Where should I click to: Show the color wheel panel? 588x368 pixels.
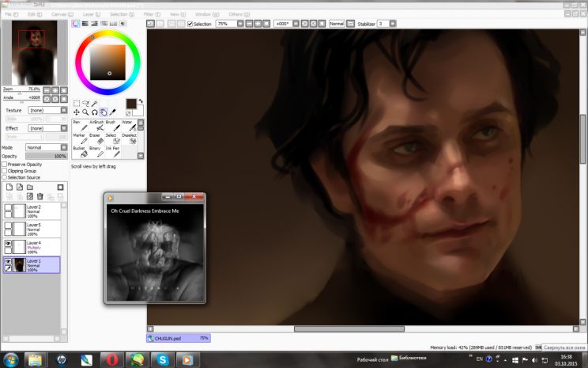(76, 24)
